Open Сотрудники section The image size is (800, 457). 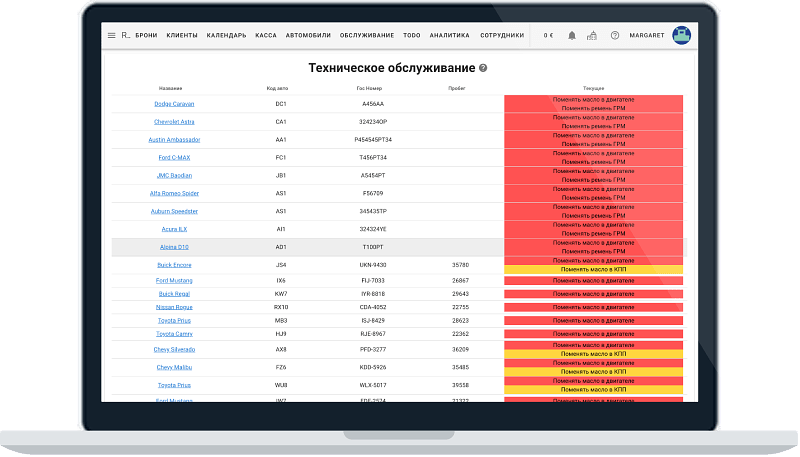pyautogui.click(x=502, y=35)
